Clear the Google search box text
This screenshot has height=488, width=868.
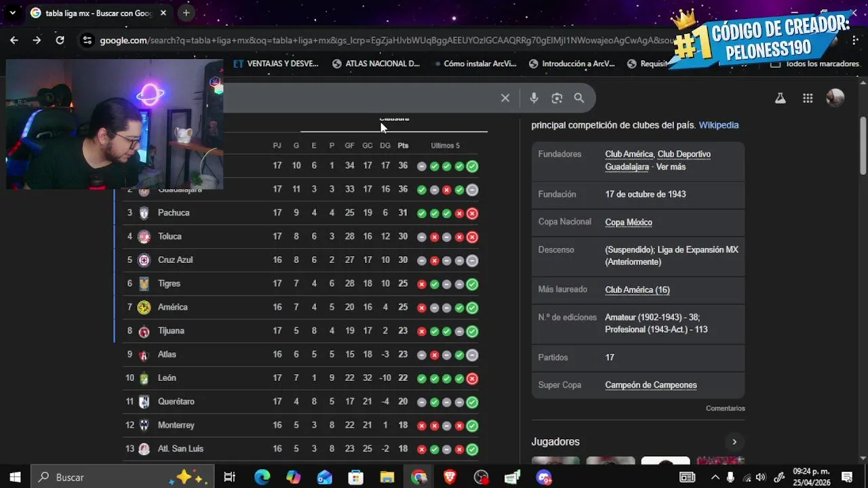[x=505, y=98]
